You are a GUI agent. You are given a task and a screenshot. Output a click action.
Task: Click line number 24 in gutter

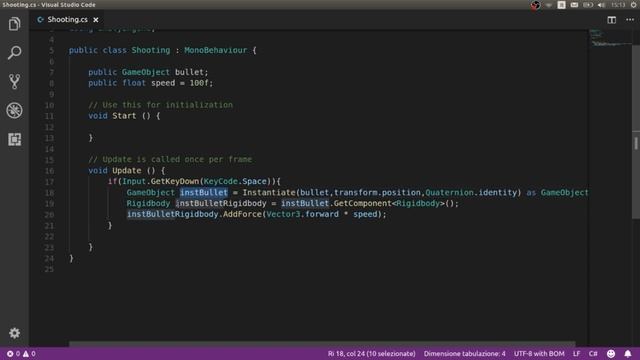tap(49, 258)
